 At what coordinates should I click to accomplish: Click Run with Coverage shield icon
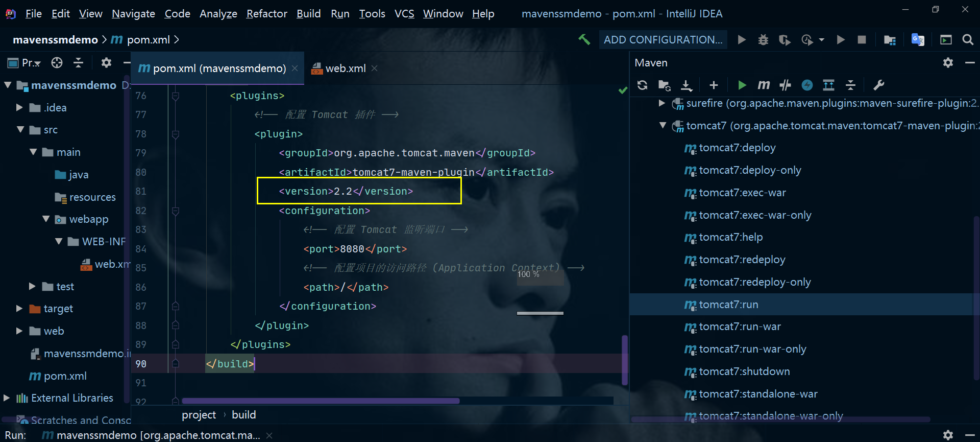coord(785,39)
